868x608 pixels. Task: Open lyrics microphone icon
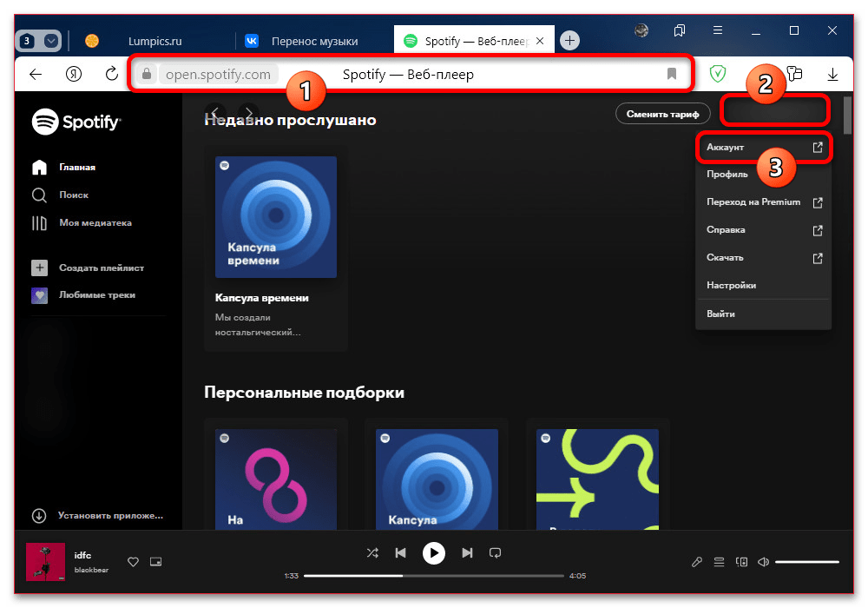(697, 562)
